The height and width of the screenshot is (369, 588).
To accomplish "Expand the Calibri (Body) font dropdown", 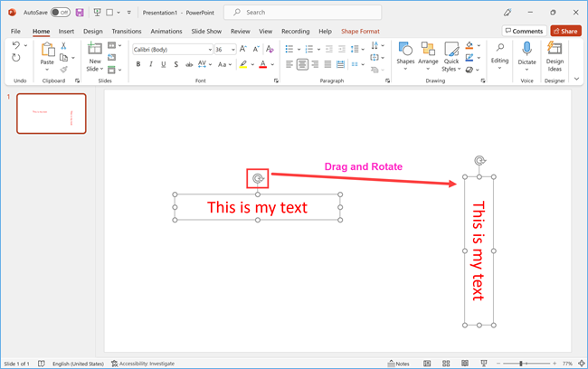I will (x=208, y=49).
